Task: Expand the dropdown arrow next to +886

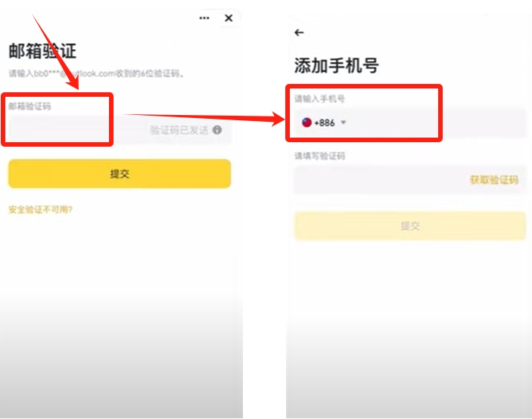Action: point(344,123)
